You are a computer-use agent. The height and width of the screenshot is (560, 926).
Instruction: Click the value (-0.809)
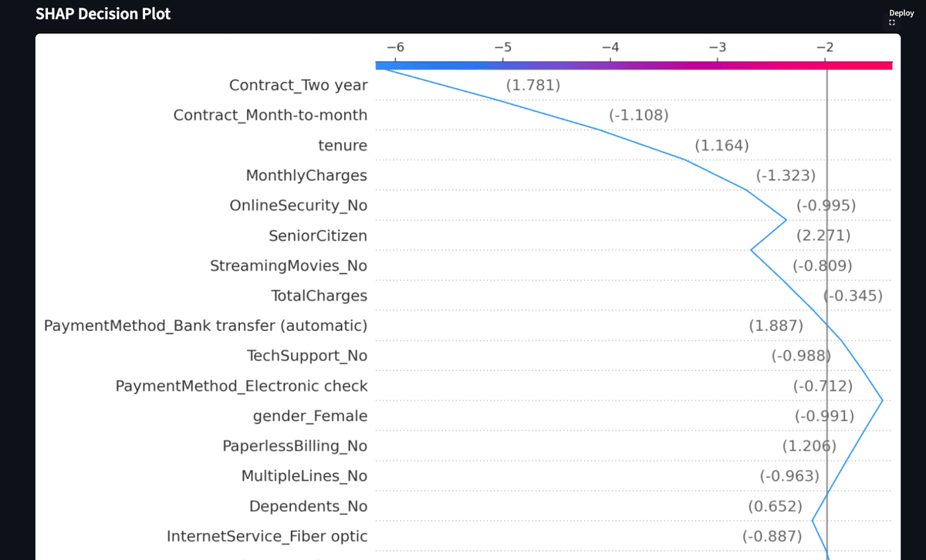(823, 265)
